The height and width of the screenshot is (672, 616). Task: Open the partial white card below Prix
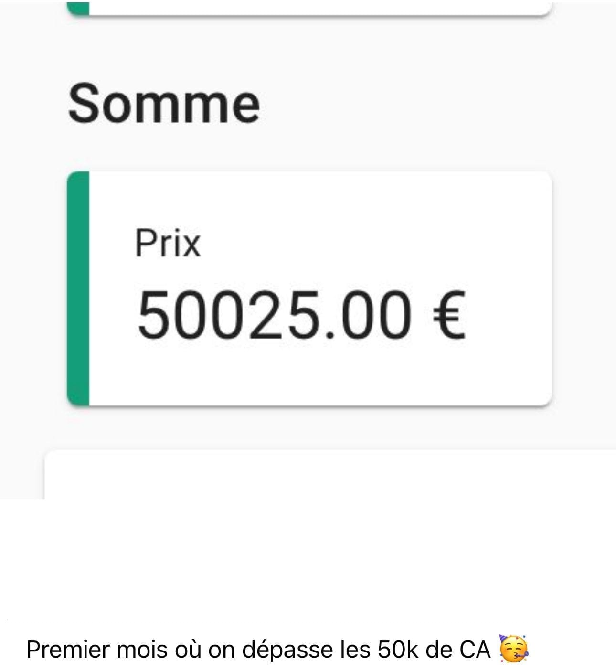[329, 475]
